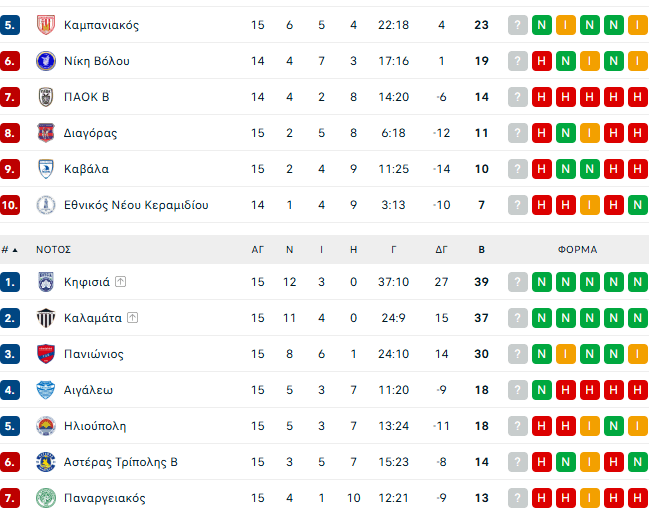The height and width of the screenshot is (513, 649).
Task: Click the ΦΟΡΜΑ column header
Action: pyautogui.click(x=577, y=249)
